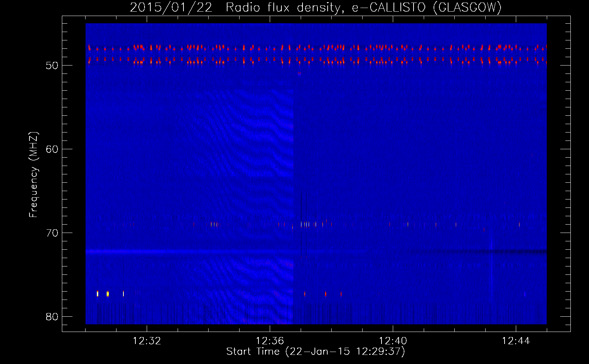The width and height of the screenshot is (589, 364).
Task: Click the 'Start Time (22-Jan-15 12:29:37)' label
Action: [x=316, y=352]
